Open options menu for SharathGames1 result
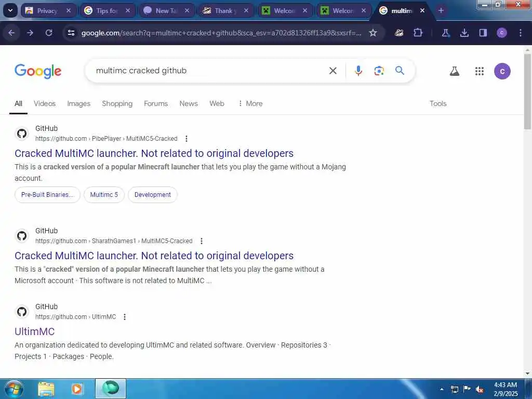The height and width of the screenshot is (399, 532). point(202,241)
